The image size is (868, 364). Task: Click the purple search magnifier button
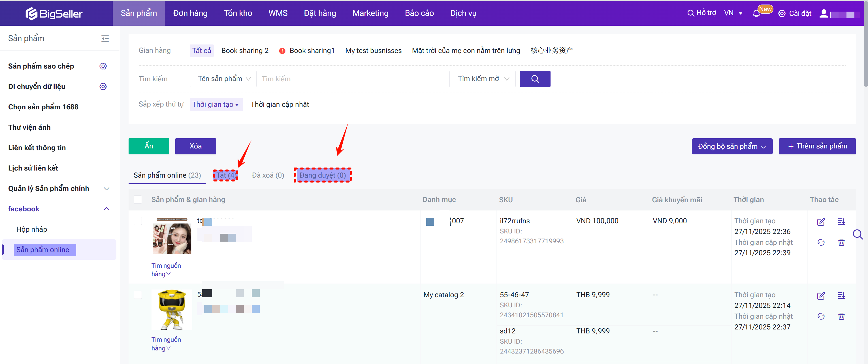click(535, 79)
